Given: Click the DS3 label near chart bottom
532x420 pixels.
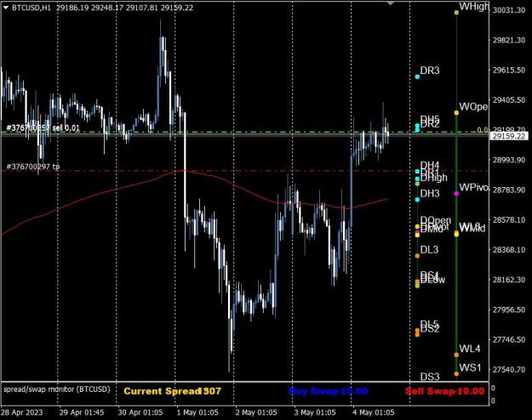Looking at the screenshot, I should coord(430,377).
